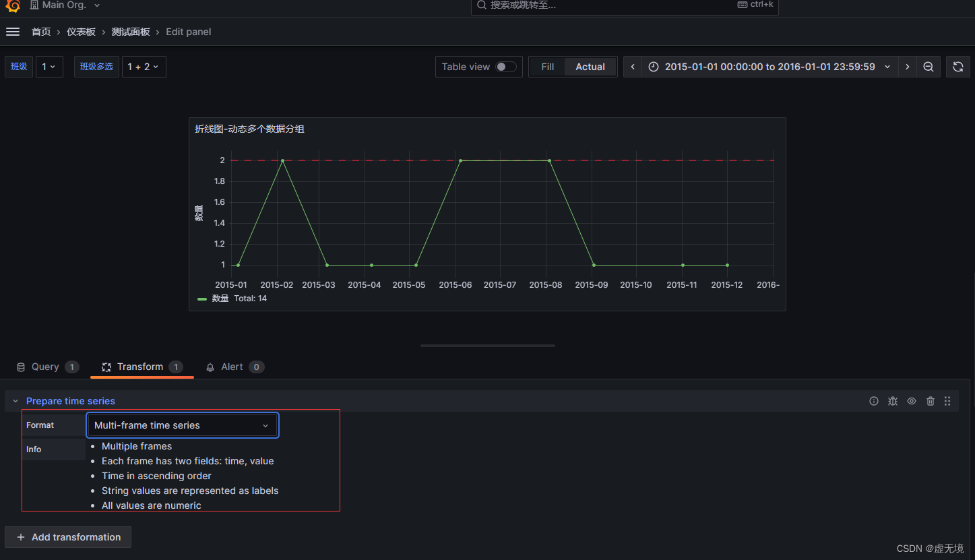Click the panel title 折线图-动态多个数据分组
Screen dimensions: 975x560
point(250,129)
